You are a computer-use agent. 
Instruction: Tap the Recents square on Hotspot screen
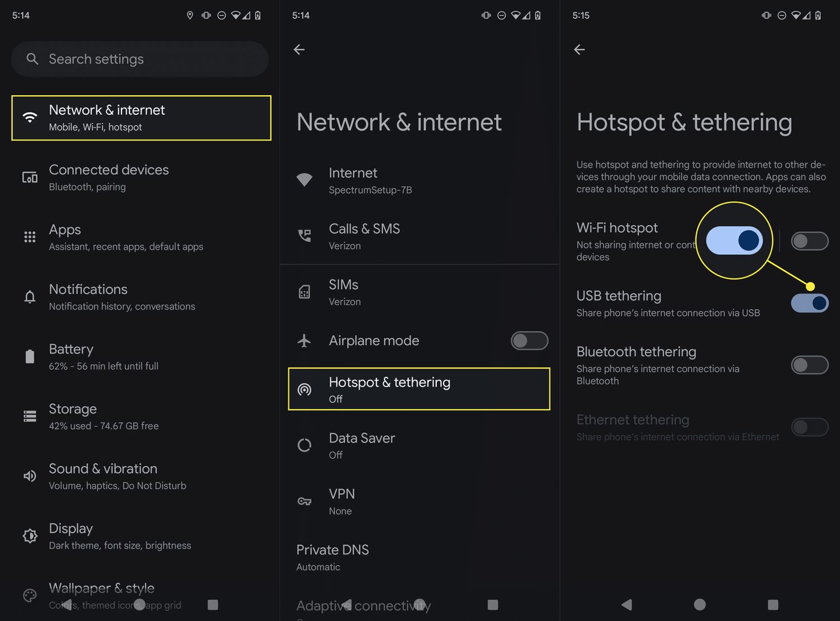pos(773,605)
